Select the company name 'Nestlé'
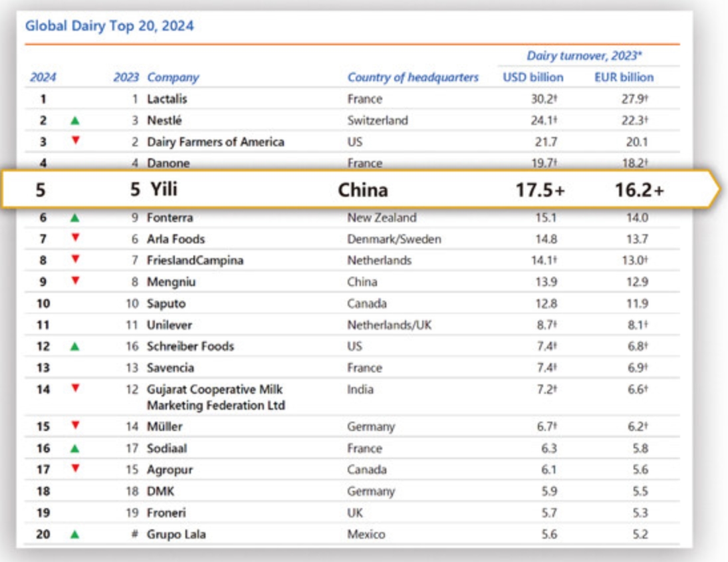This screenshot has width=728, height=562. [x=164, y=120]
